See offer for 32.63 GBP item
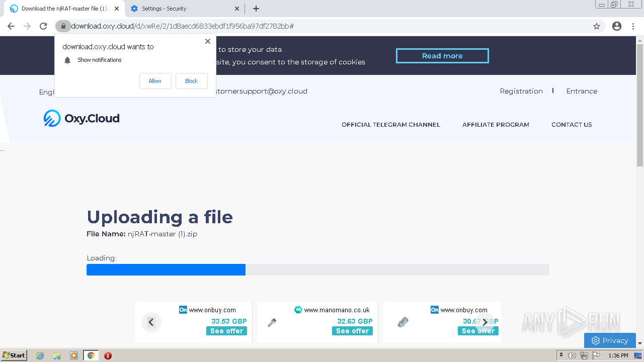This screenshot has height=362, width=644. coord(352,331)
